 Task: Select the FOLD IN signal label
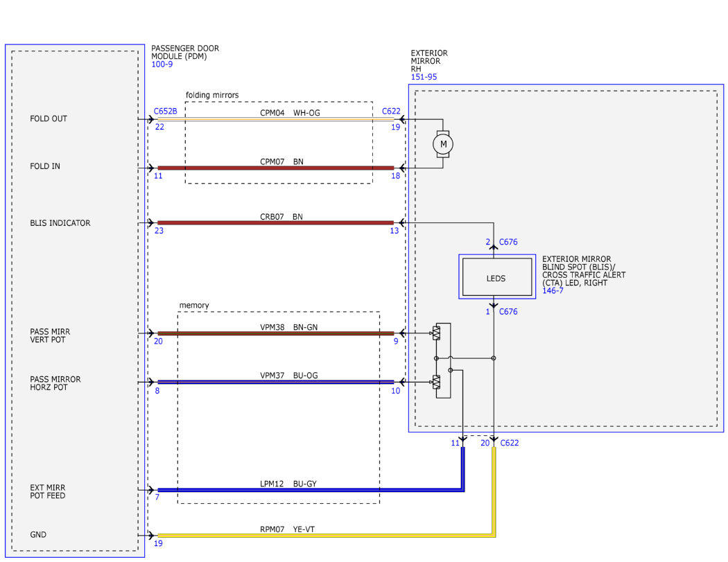click(45, 166)
